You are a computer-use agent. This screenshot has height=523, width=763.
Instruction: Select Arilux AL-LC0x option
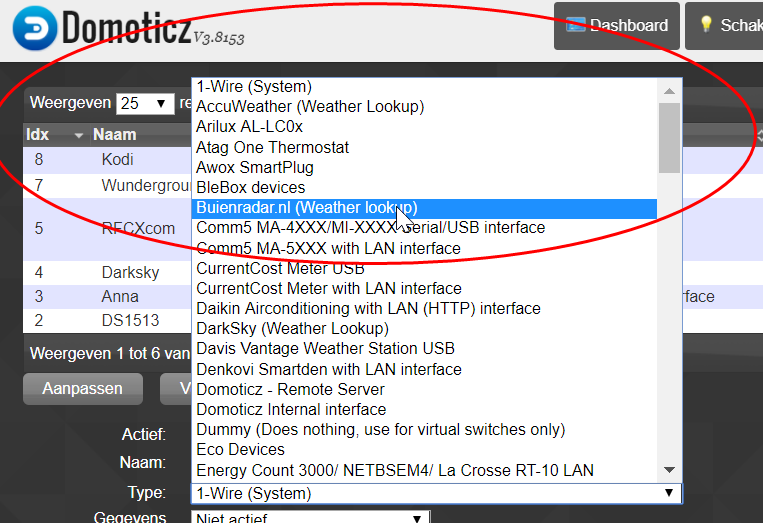[x=424, y=127]
